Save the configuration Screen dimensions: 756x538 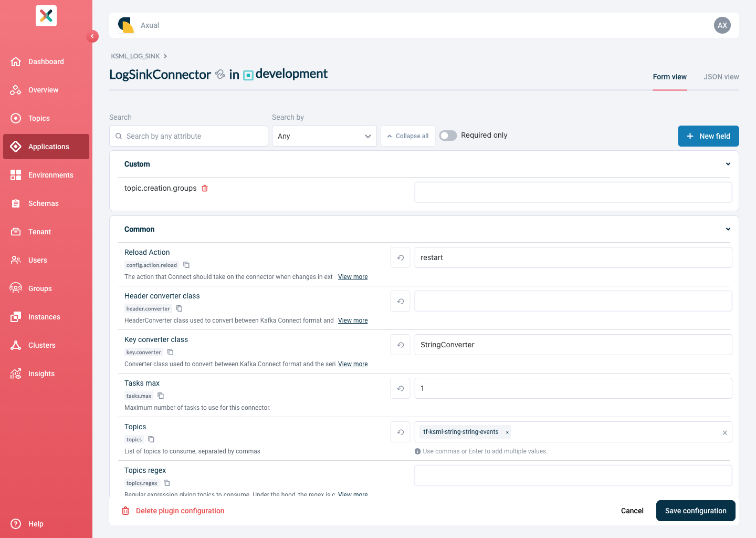tap(696, 511)
